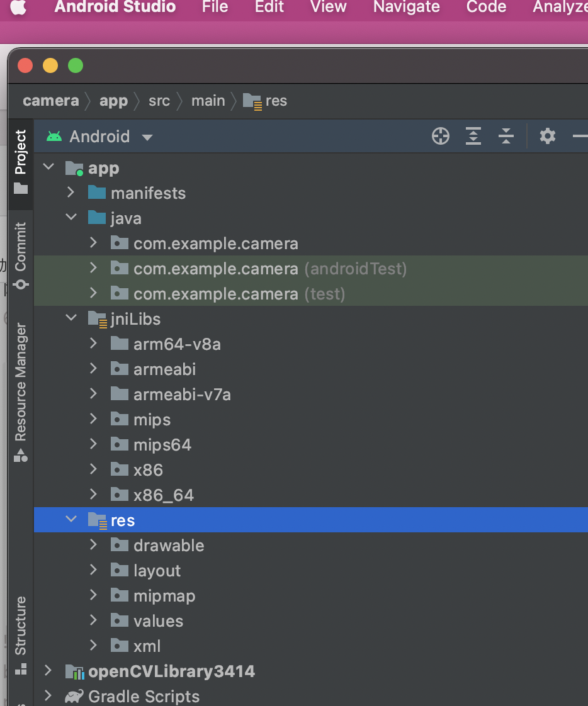588x706 pixels.
Task: Expand com.example.camera (androidTest) package
Action: [93, 268]
